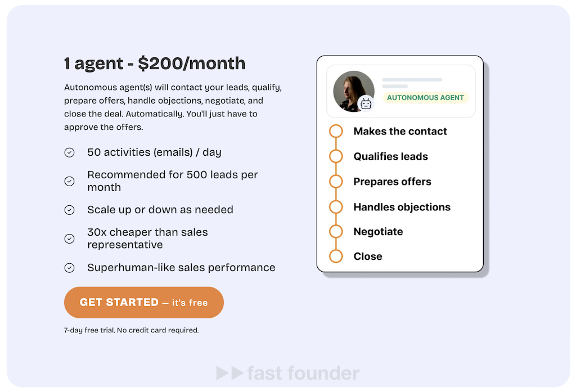Select the Makes the contact step circle

[336, 131]
